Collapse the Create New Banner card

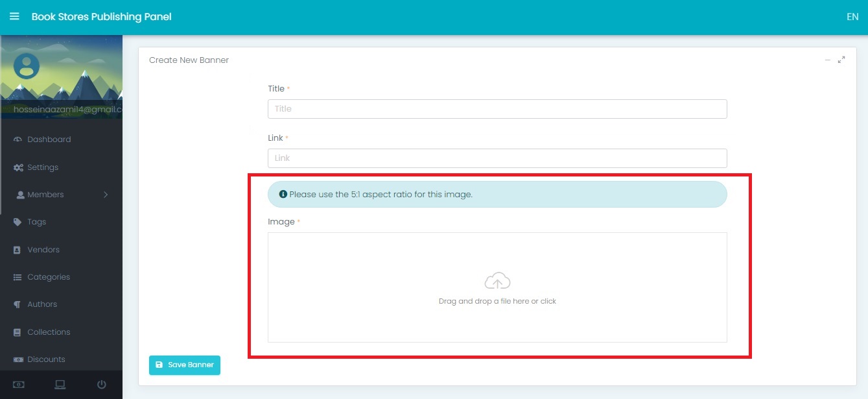click(x=827, y=60)
